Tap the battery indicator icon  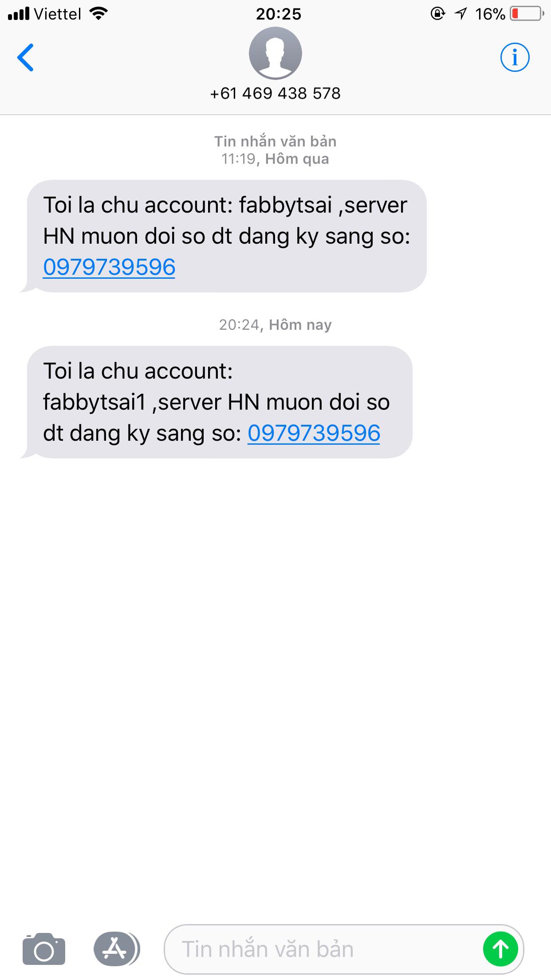pos(527,14)
